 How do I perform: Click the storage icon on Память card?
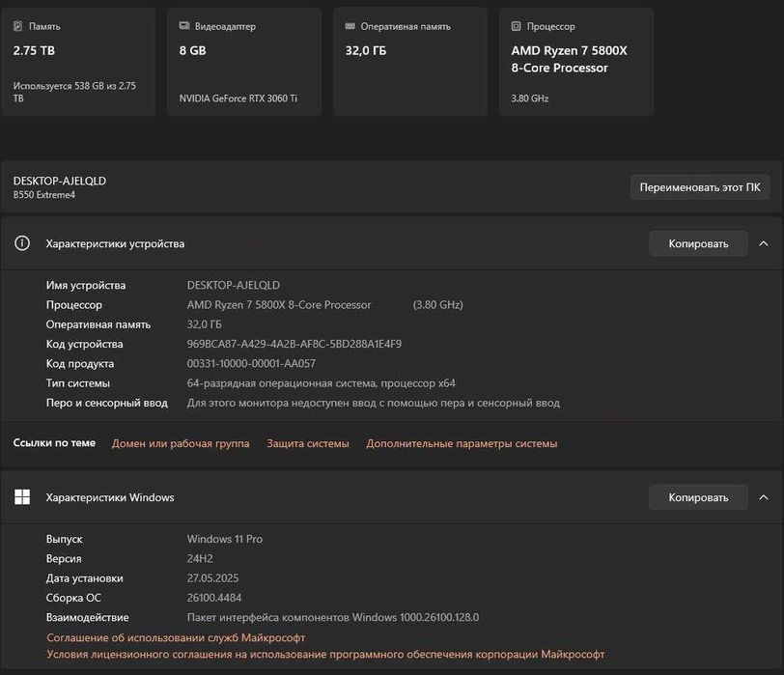tap(18, 27)
